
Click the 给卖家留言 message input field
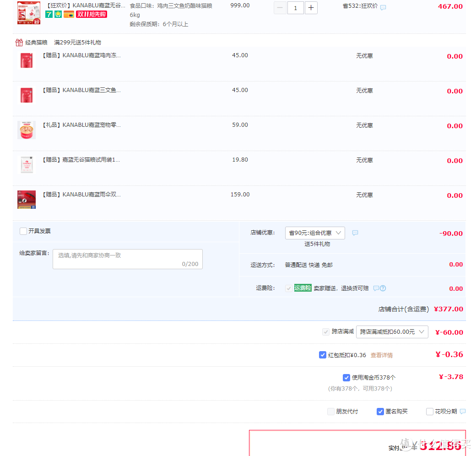pos(127,259)
